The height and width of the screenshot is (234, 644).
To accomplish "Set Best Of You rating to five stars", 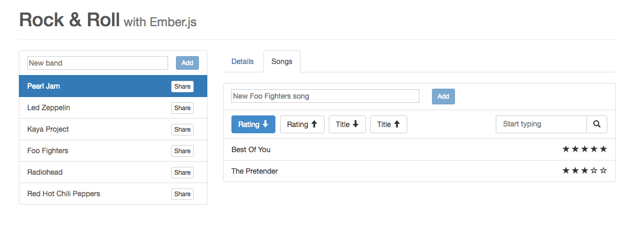I will tap(604, 150).
